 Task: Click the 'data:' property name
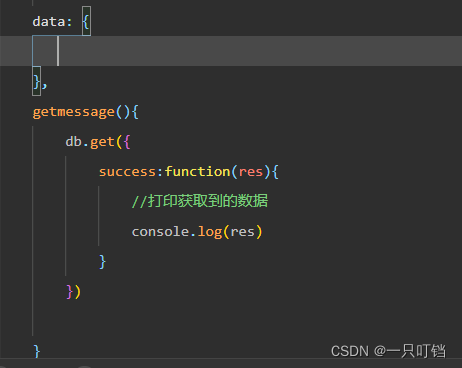pos(52,22)
